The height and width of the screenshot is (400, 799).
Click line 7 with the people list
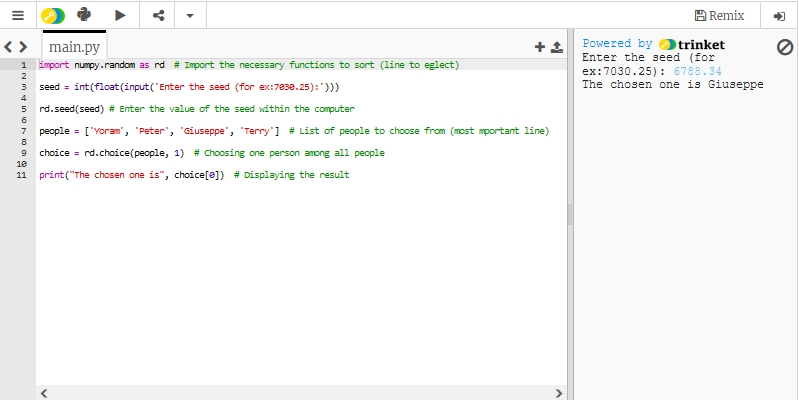pyautogui.click(x=294, y=131)
